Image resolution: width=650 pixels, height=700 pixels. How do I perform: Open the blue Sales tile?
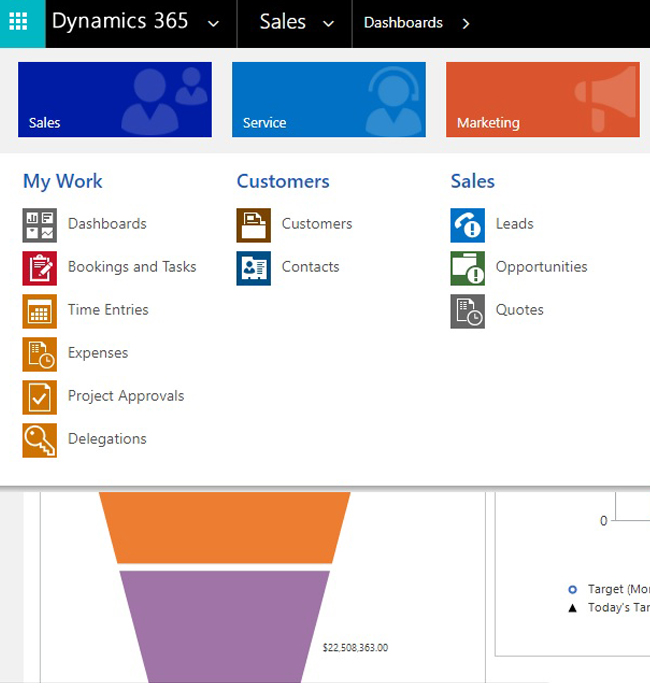pos(115,100)
